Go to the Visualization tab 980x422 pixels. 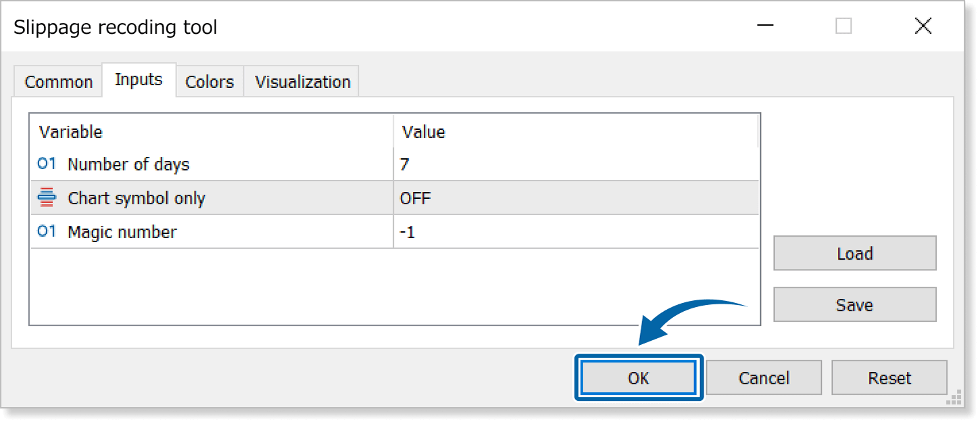[302, 82]
